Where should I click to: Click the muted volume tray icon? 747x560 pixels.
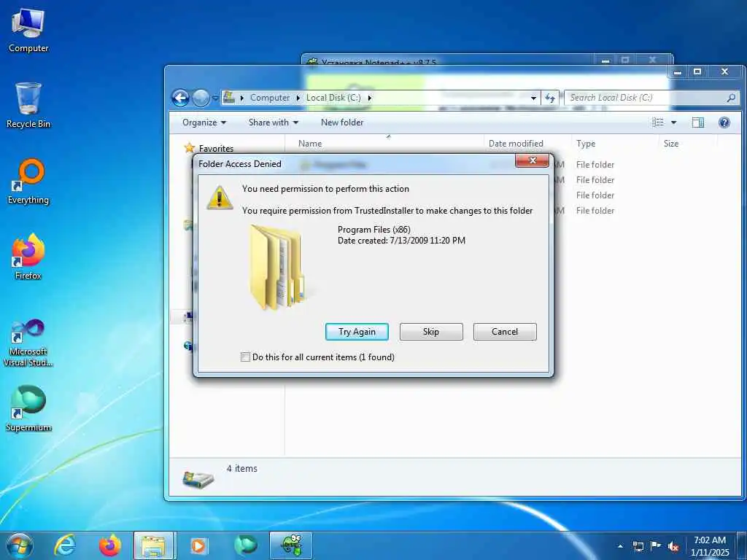point(673,546)
